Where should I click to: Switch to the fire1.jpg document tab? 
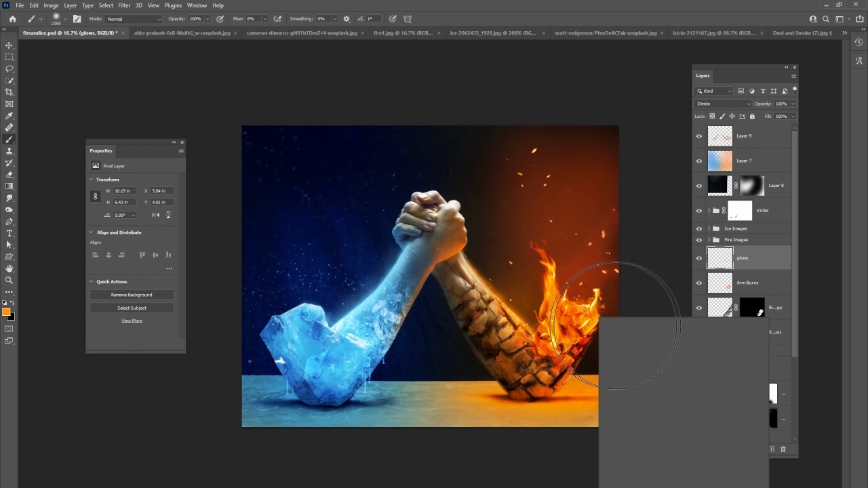[402, 33]
